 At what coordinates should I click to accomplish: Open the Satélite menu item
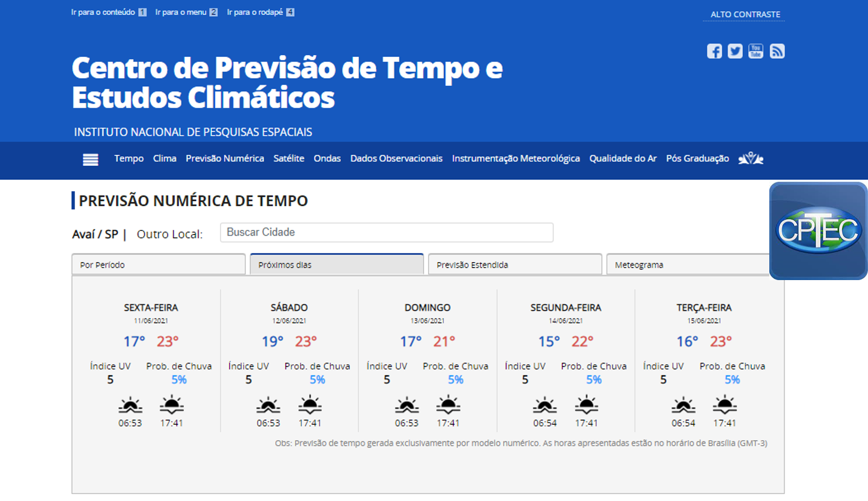click(289, 159)
